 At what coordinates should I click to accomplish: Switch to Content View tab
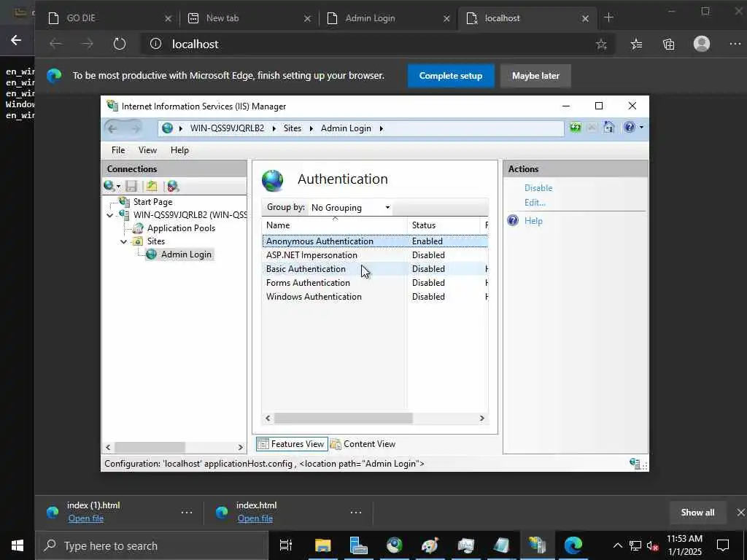point(363,444)
